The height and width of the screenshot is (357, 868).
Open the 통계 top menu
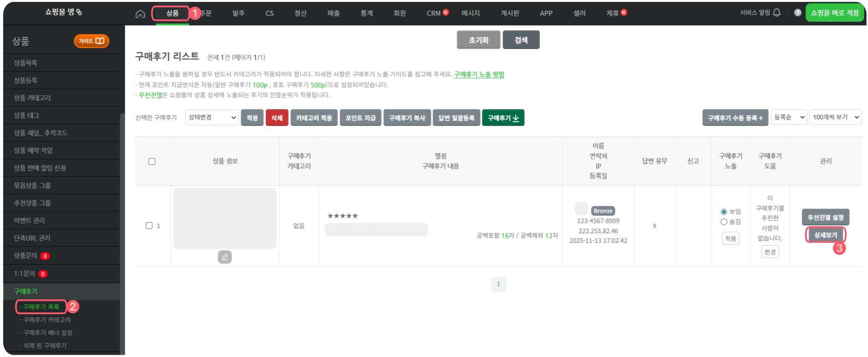[x=367, y=13]
